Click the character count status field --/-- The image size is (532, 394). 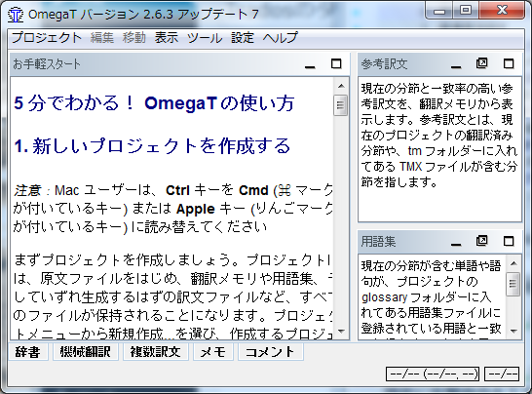(x=502, y=374)
